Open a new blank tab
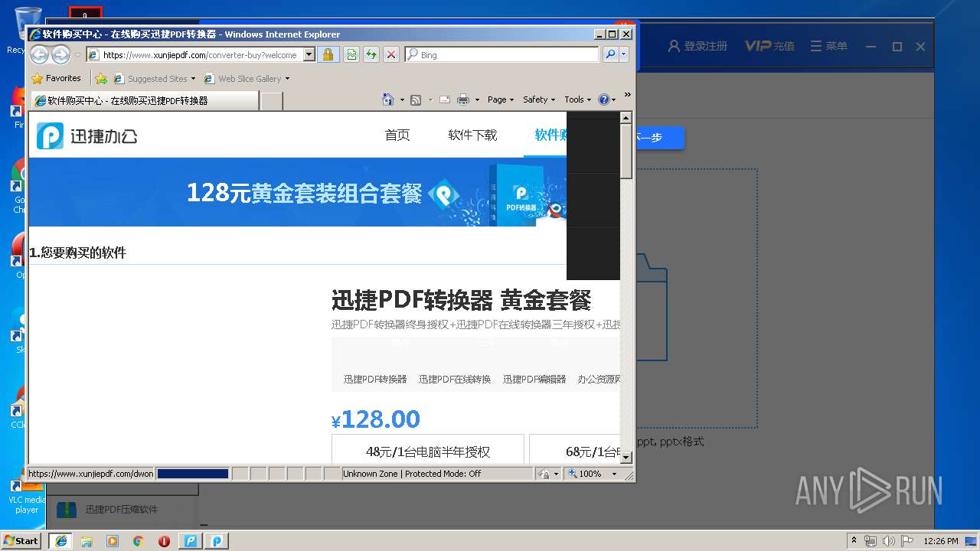The height and width of the screenshot is (551, 980). 272,100
